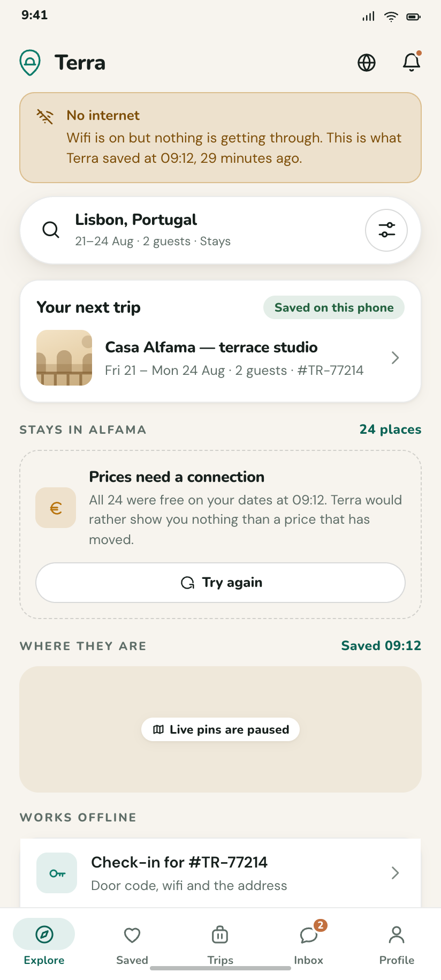
Task: Tap the no-internet wifi-off icon
Action: pos(45,116)
